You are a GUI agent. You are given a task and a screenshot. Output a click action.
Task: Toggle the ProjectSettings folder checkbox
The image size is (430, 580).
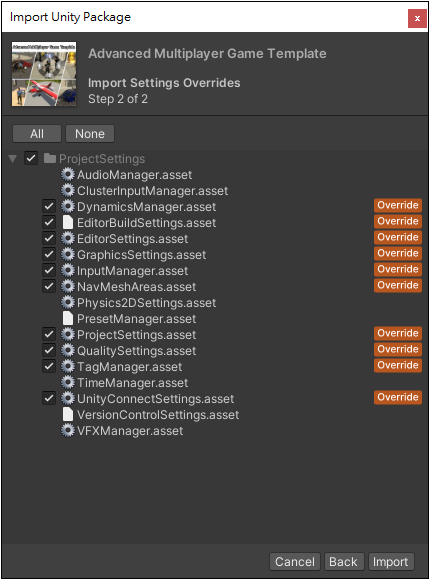click(x=31, y=158)
